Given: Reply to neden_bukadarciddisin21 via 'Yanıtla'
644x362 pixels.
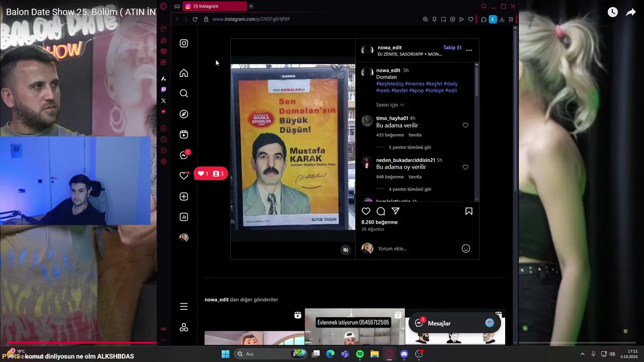Looking at the screenshot, I should pyautogui.click(x=415, y=176).
